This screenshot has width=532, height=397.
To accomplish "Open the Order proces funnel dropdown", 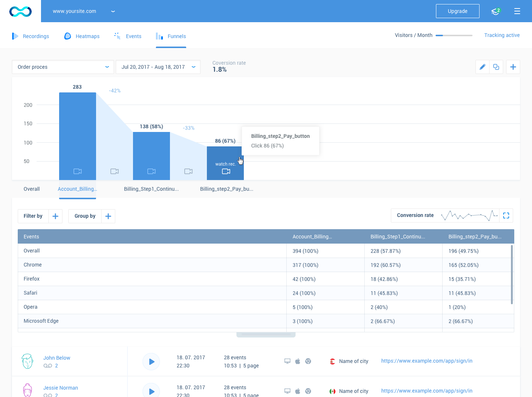I will [62, 67].
